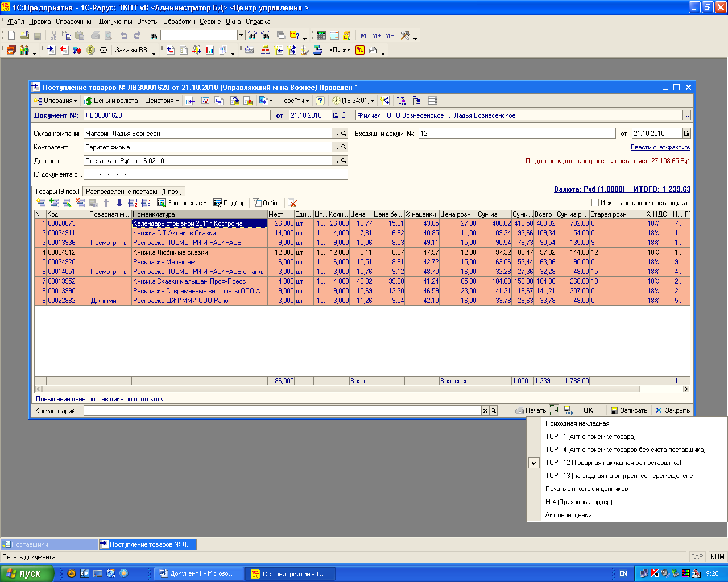This screenshot has width=728, height=582.
Task: Click the ellipsis button for Склад компании
Action: click(336, 134)
